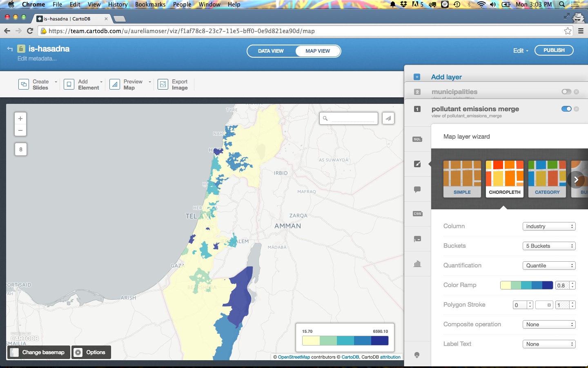Click the back arrow beside is-hasadna

point(10,49)
